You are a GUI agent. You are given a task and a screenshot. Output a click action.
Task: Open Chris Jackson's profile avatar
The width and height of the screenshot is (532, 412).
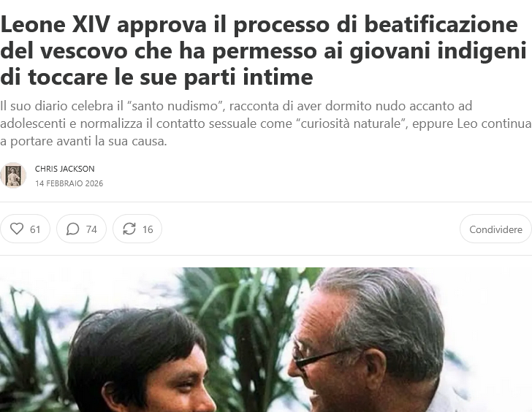13,175
